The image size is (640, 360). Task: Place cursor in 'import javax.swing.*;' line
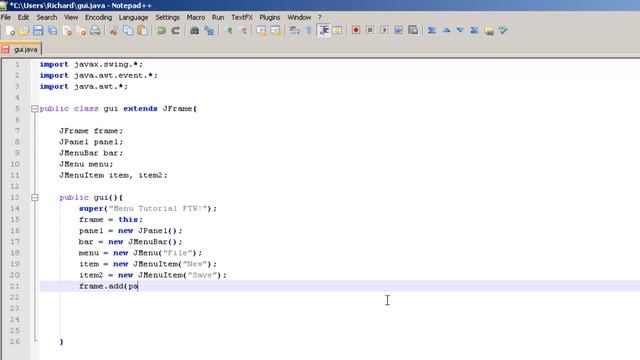pos(91,64)
